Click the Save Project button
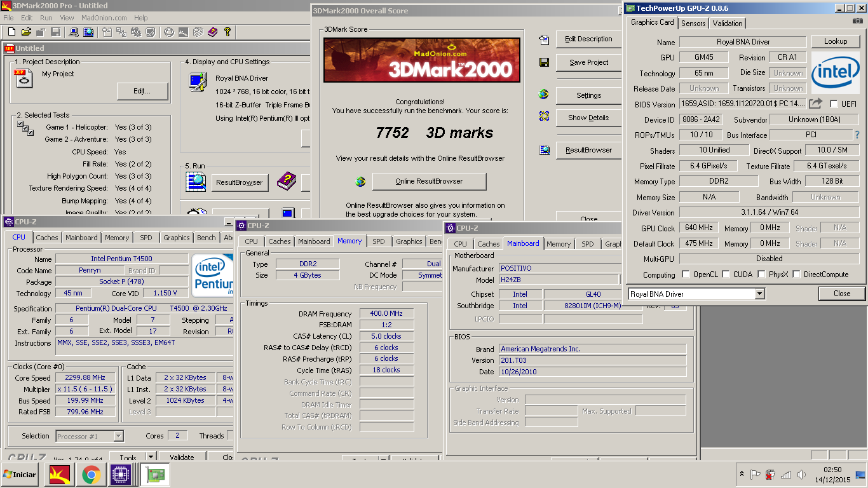 [588, 62]
